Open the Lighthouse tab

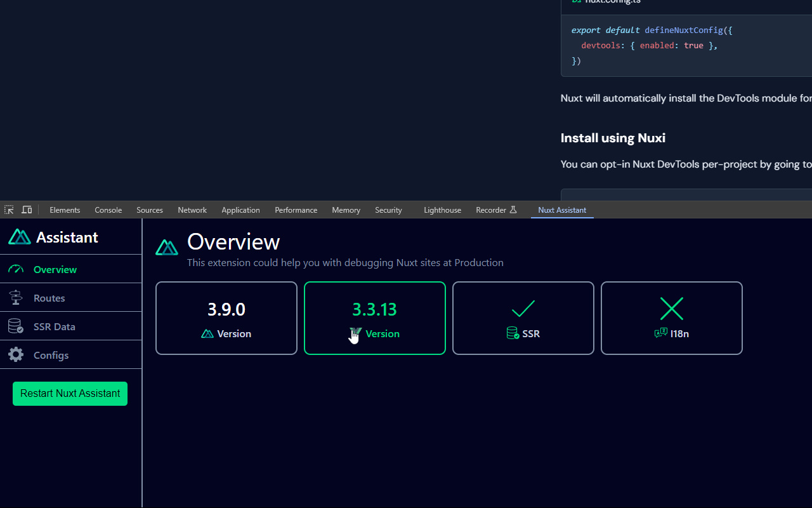coord(442,210)
